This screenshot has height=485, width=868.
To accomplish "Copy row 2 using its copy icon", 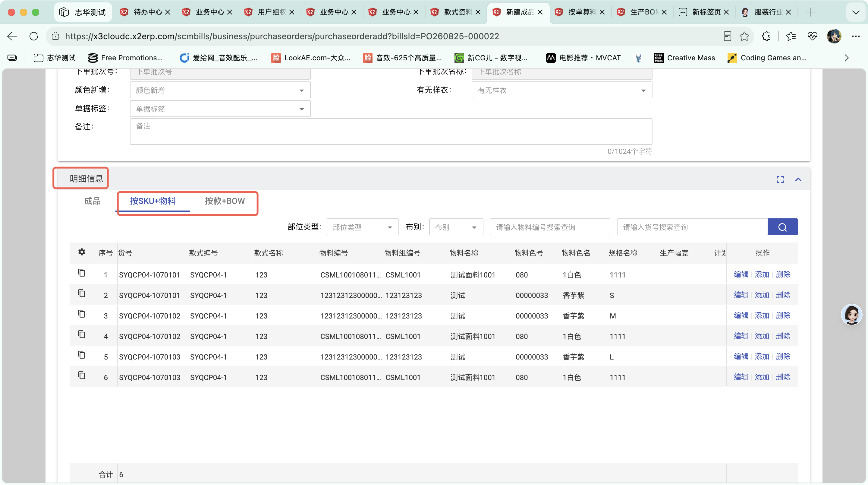I will pos(82,293).
